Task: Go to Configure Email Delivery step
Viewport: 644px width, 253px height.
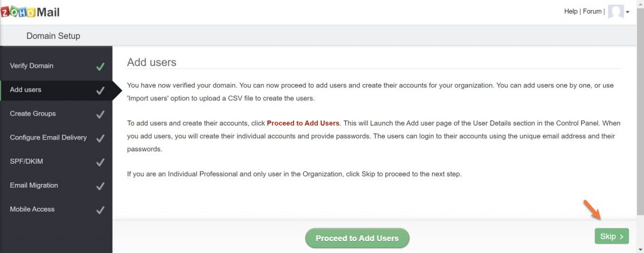Action: pos(48,137)
